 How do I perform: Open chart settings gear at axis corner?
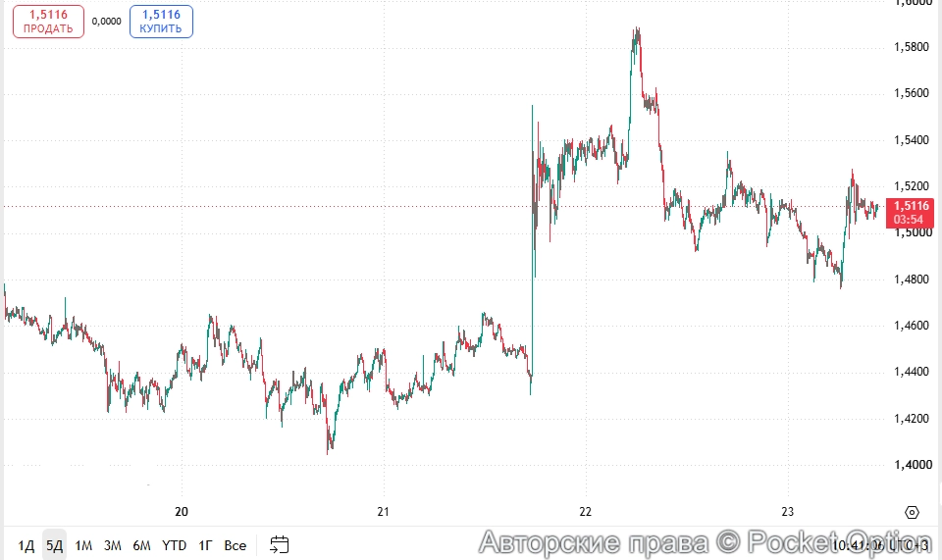coord(912,513)
